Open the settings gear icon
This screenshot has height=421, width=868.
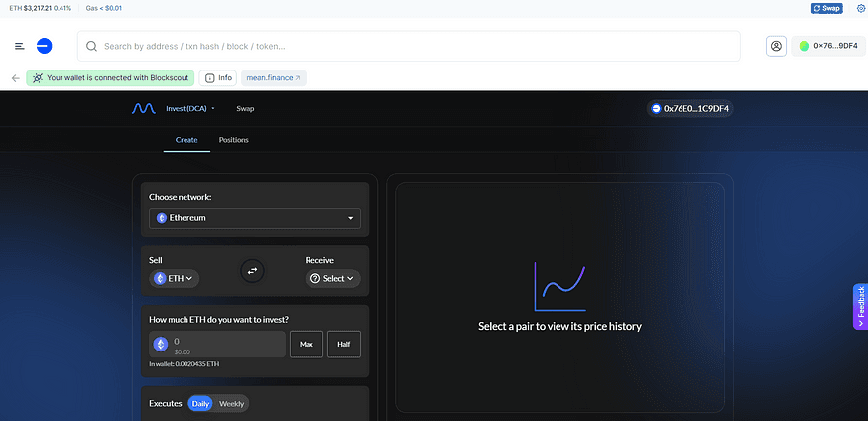coord(860,8)
